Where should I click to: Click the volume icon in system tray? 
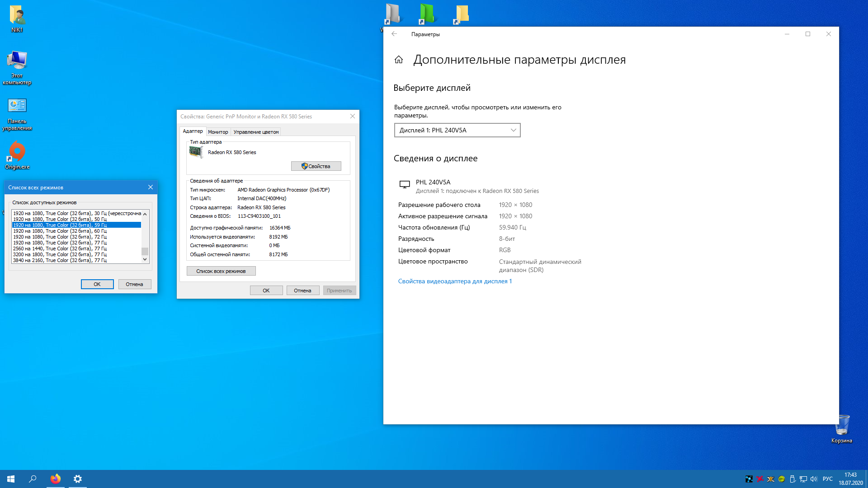814,479
